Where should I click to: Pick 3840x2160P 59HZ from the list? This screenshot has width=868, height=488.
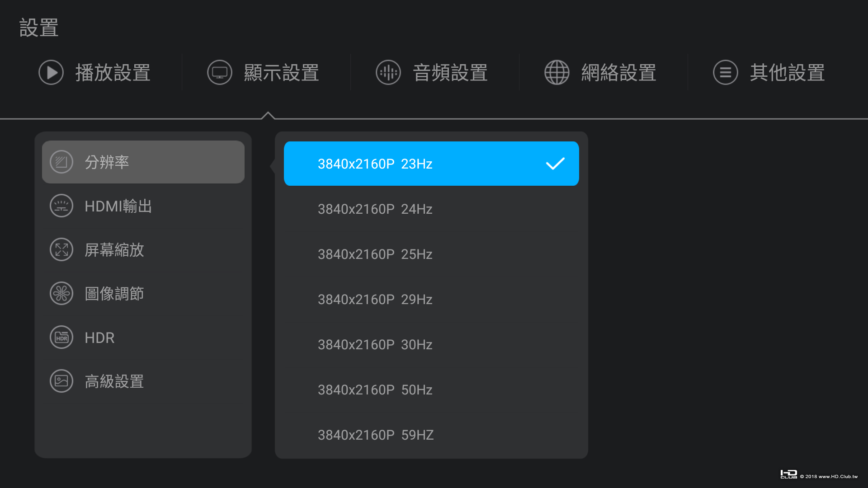[x=431, y=435]
